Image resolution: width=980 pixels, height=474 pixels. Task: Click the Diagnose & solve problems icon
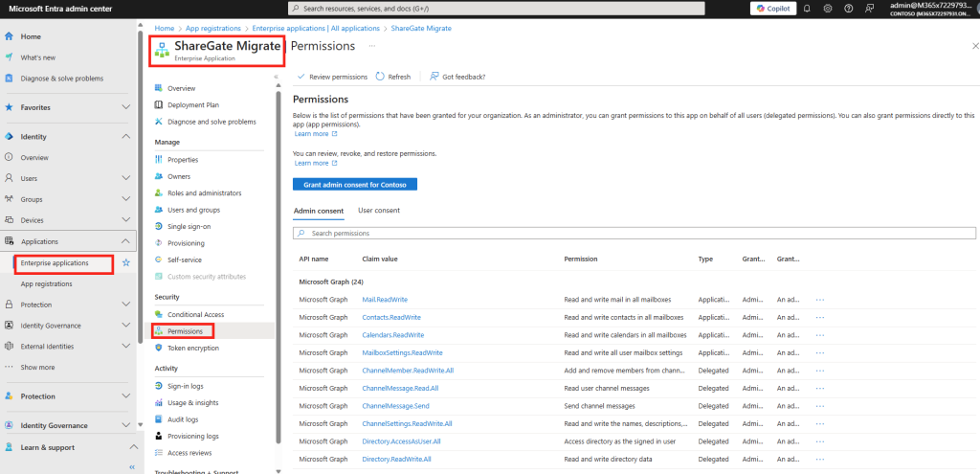point(9,79)
